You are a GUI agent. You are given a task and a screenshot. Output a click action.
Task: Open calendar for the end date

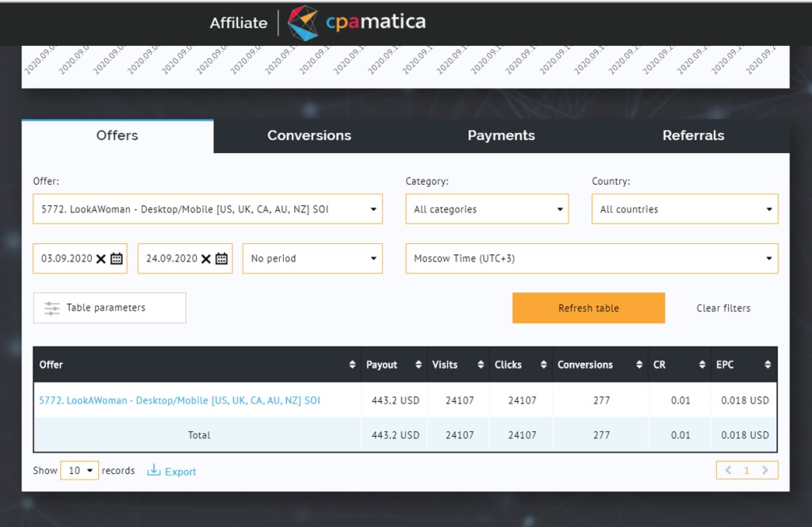(222, 258)
